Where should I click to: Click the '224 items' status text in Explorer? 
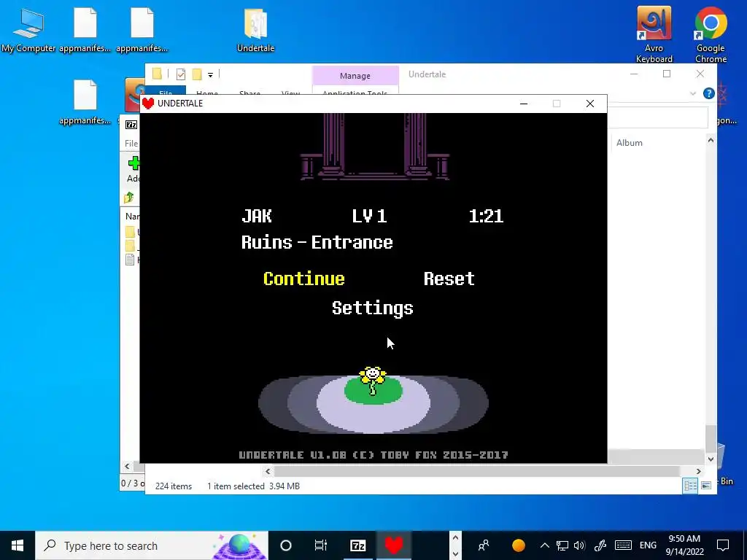(x=174, y=486)
